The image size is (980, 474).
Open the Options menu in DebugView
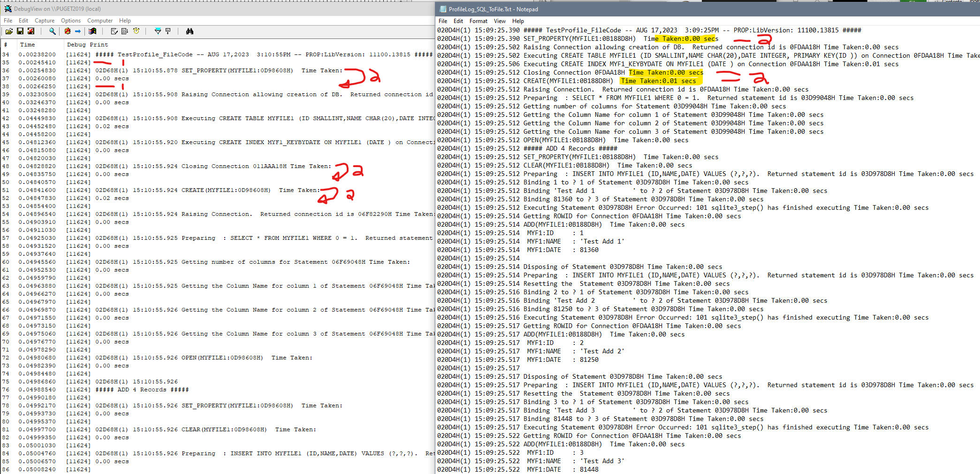click(x=71, y=21)
